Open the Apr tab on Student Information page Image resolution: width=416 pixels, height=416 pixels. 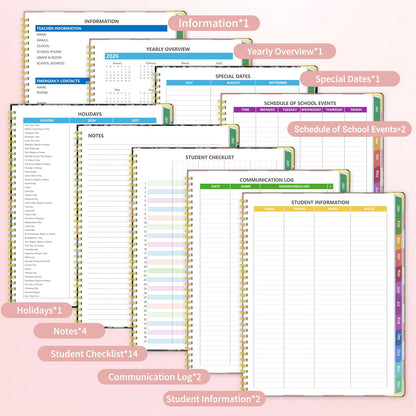[x=399, y=257]
